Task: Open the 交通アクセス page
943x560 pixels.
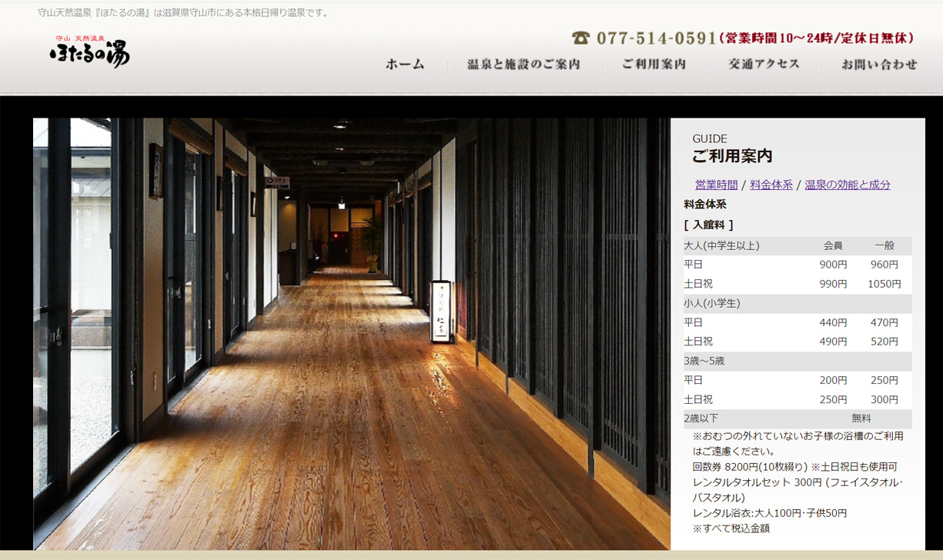Action: click(x=764, y=65)
